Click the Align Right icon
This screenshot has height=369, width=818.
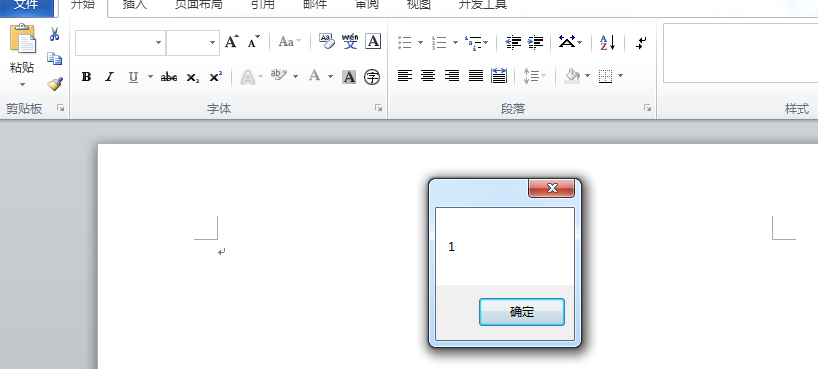tap(452, 76)
